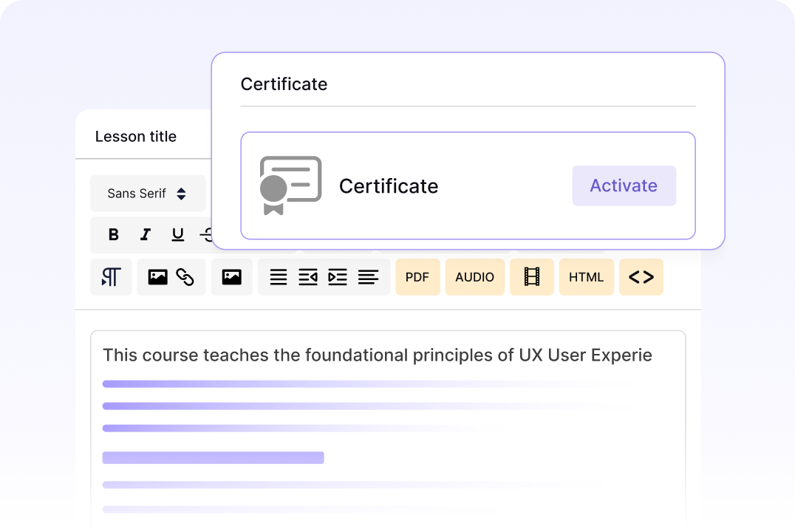Increase indent with indent icon
This screenshot has height=532, width=795.
338,277
